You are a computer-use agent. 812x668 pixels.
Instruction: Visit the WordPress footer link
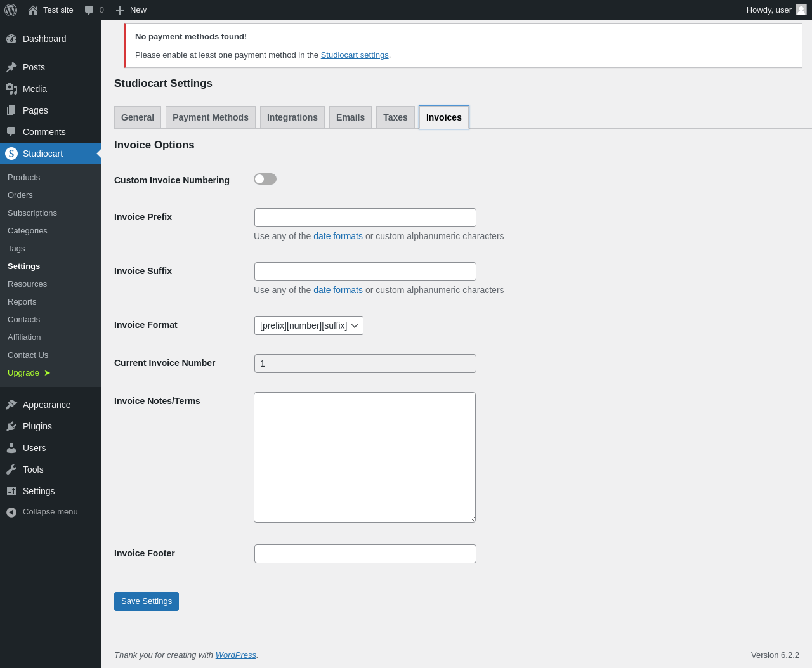[236, 655]
